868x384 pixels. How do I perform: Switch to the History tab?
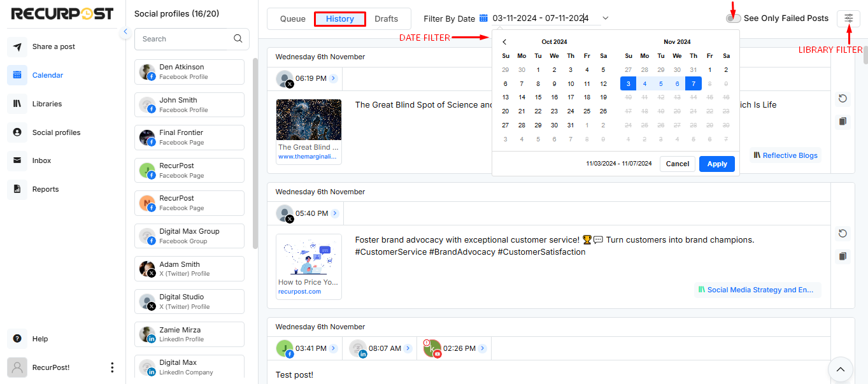pos(340,18)
